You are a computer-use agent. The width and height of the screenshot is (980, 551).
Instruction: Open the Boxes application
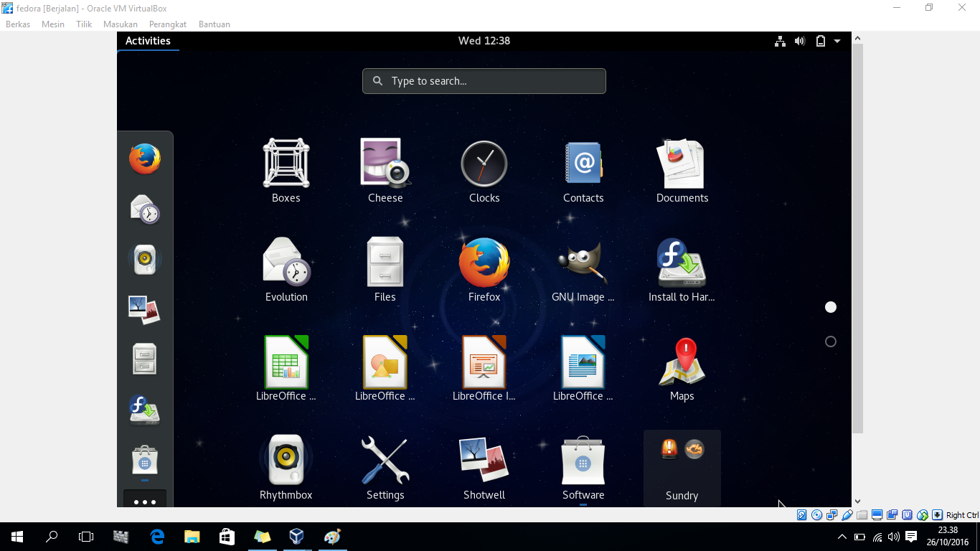pyautogui.click(x=286, y=171)
